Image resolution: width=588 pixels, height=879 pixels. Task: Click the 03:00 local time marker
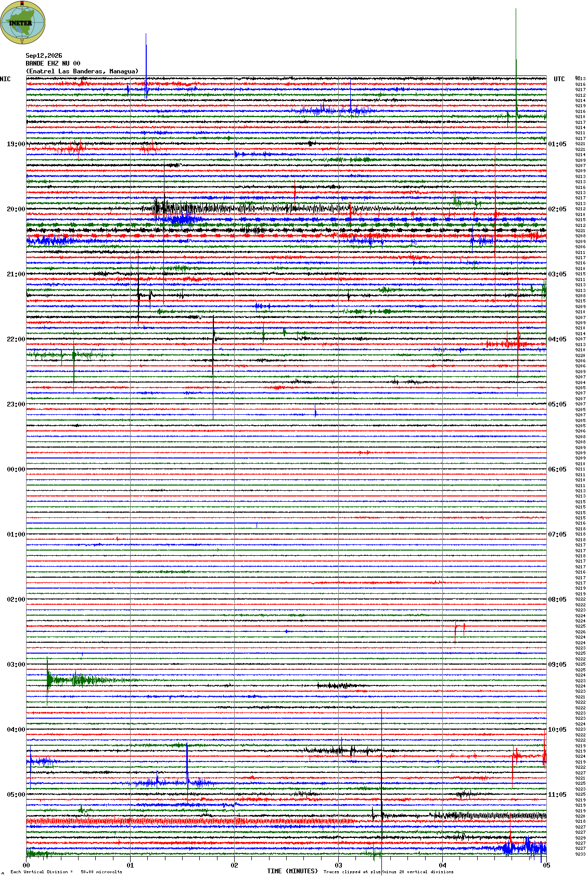(16, 665)
